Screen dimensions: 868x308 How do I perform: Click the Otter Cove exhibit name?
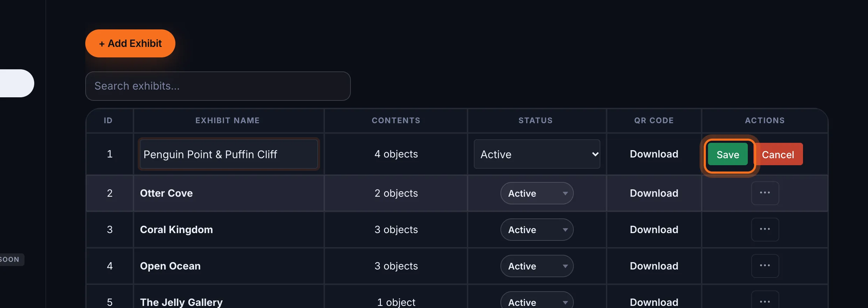click(x=166, y=193)
